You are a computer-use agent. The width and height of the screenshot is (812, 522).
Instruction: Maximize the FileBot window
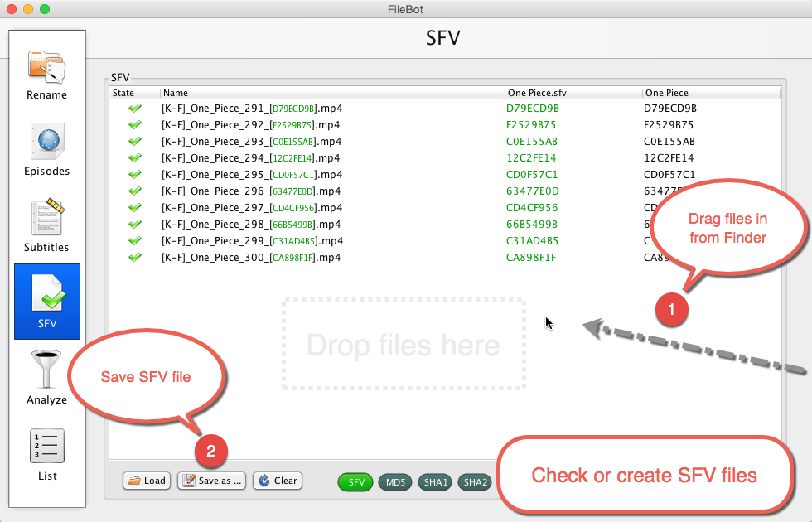[x=45, y=9]
